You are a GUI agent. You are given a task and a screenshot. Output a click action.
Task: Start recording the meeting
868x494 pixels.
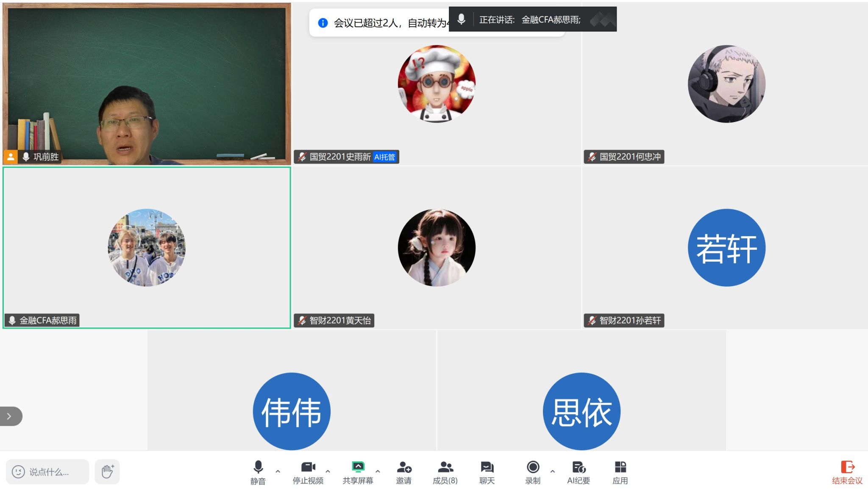(x=533, y=468)
